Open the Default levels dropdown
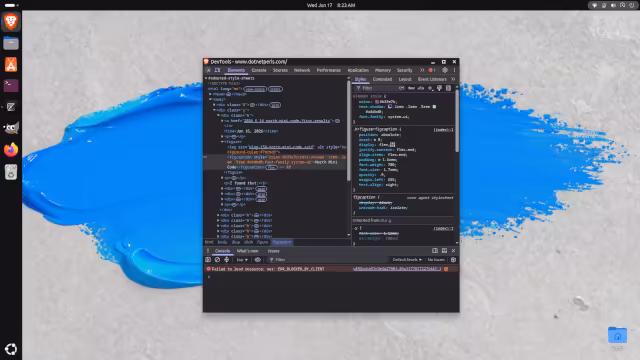This screenshot has height=360, width=640. [x=407, y=260]
